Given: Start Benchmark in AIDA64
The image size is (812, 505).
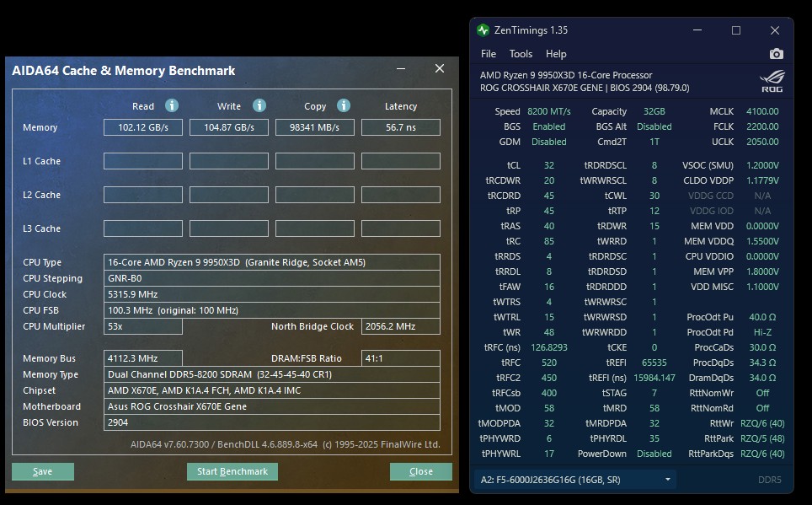Looking at the screenshot, I should pos(232,471).
